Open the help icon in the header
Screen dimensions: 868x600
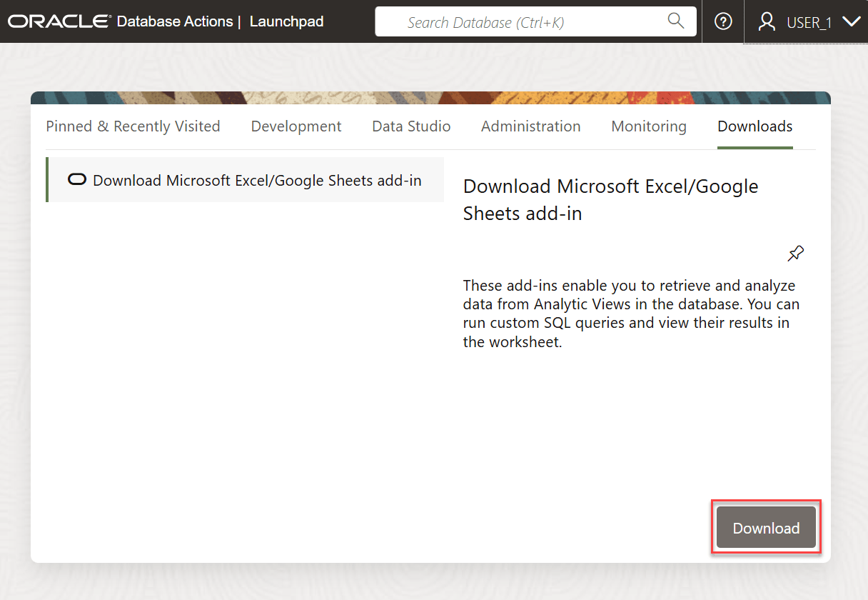(723, 21)
